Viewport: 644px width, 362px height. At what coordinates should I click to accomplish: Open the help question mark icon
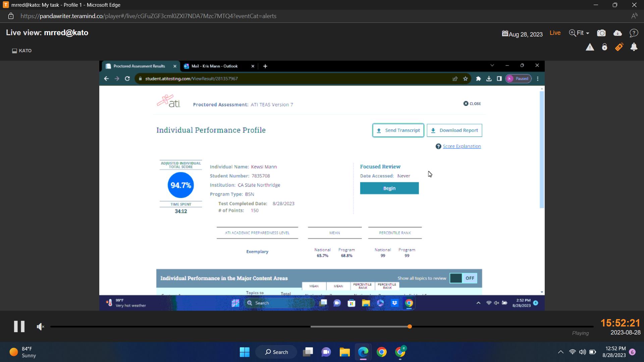click(634, 33)
